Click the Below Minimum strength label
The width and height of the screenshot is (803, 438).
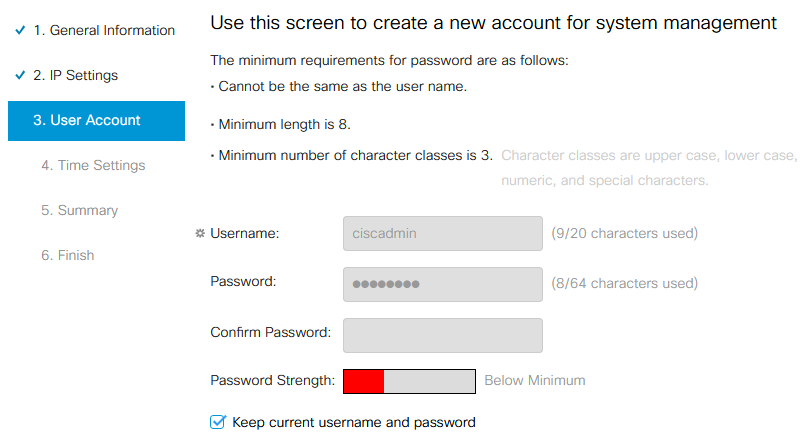(x=535, y=381)
